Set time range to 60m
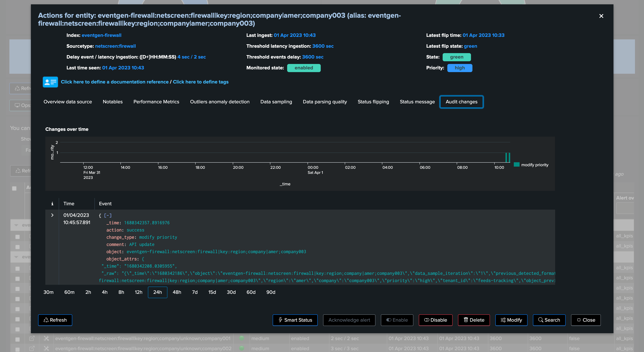 pos(69,292)
